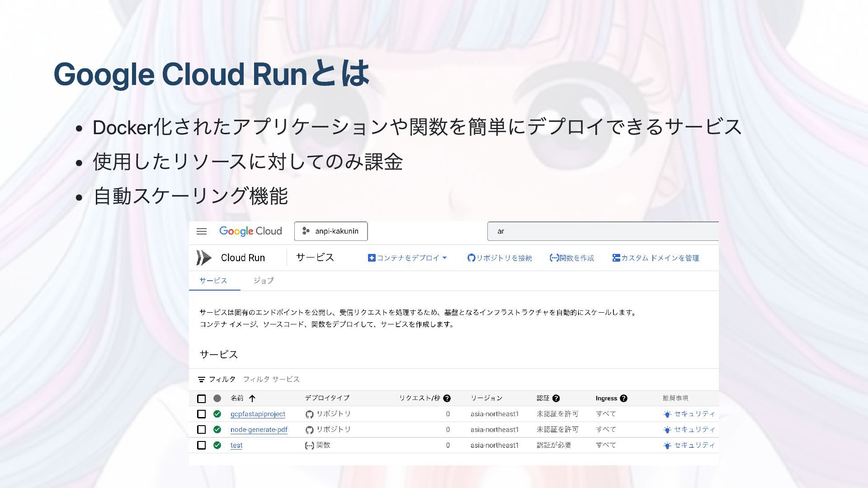Select checkbox for gcpfastapiproject row
This screenshot has width=868, height=488.
click(x=202, y=414)
